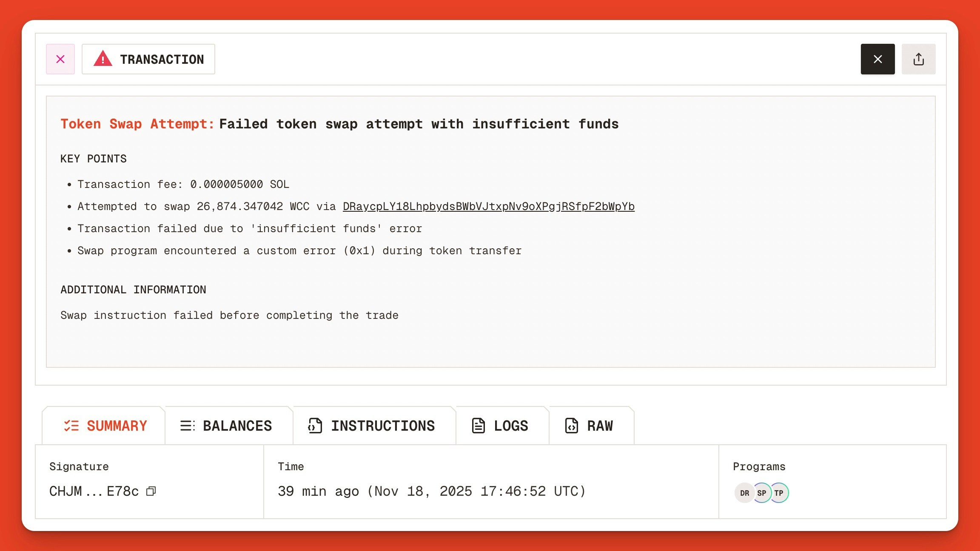
Task: Click the list icon on Balances tab
Action: point(187,426)
